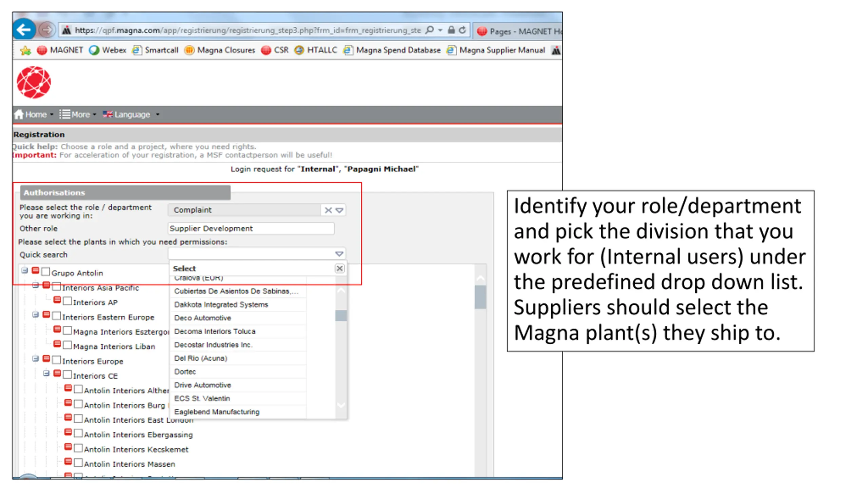Select Deco Automotive from the list
The image size is (868, 488).
pos(203,318)
